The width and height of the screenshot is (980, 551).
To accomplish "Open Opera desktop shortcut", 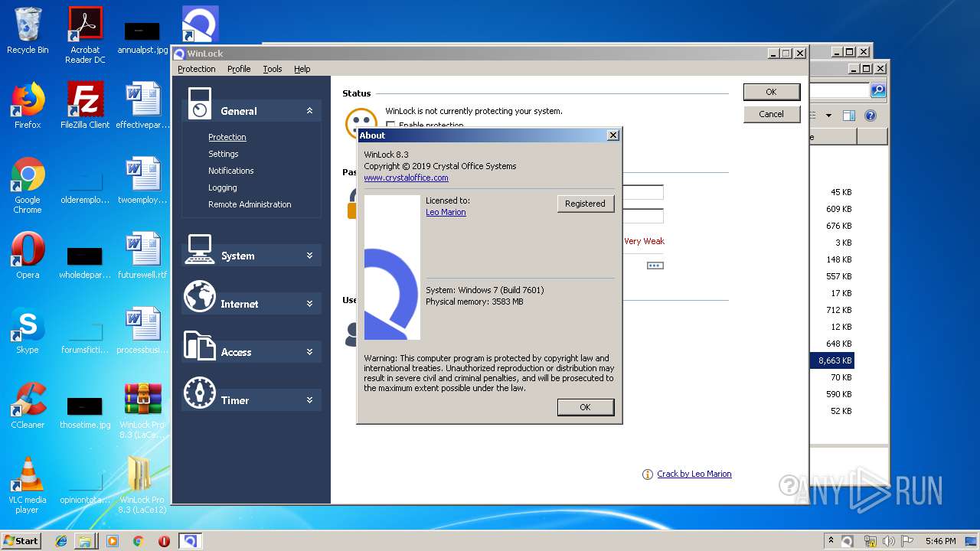I will point(28,256).
